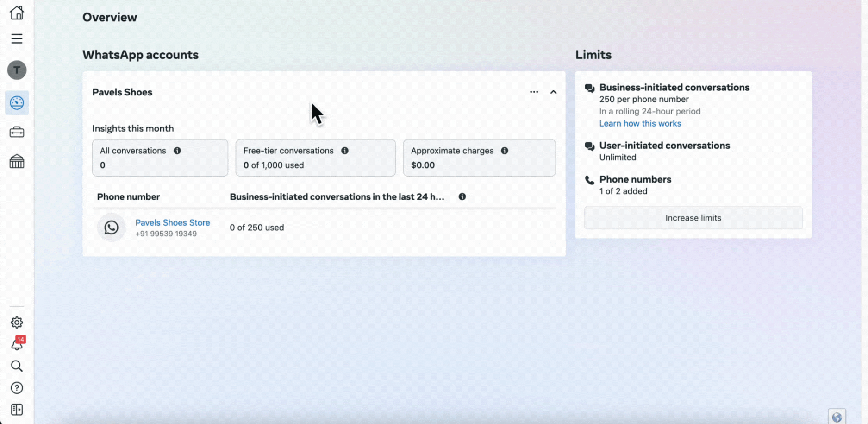
Task: Click the globe icon at bottom right
Action: [x=837, y=417]
